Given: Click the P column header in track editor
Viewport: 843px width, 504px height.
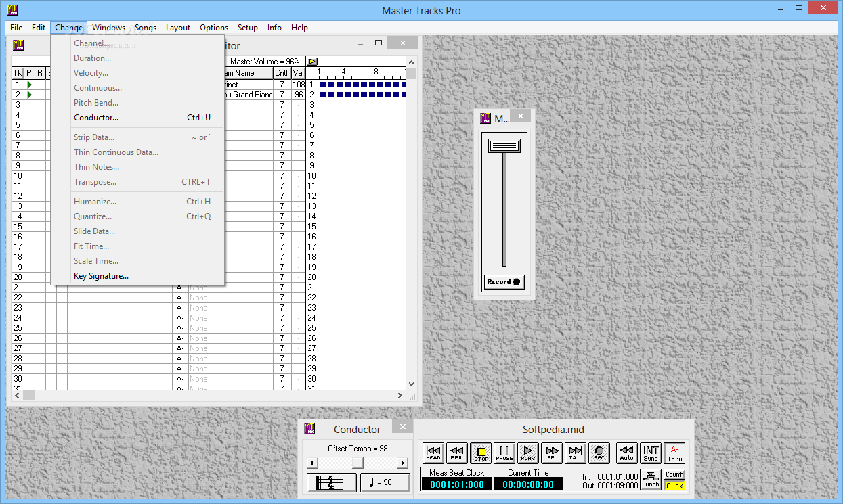Looking at the screenshot, I should click(x=29, y=73).
